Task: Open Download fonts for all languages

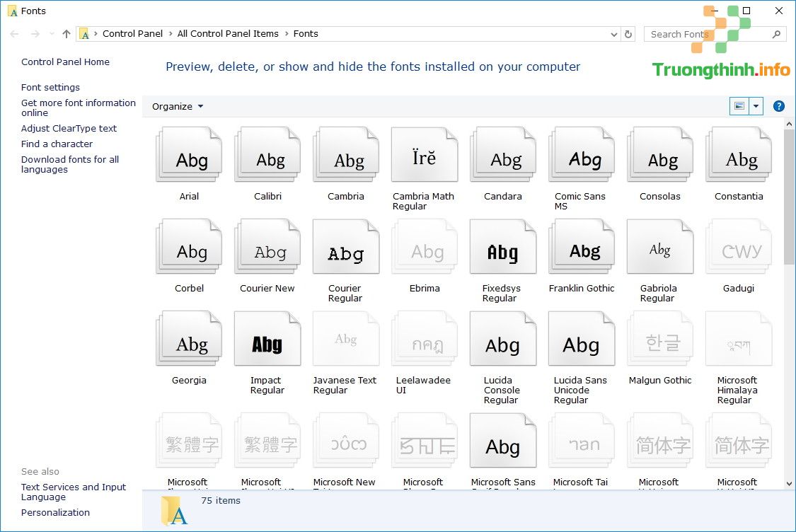Action: point(70,164)
